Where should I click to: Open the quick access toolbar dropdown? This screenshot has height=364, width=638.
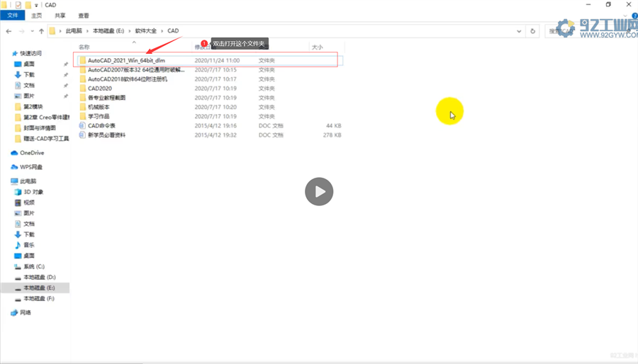(x=36, y=5)
